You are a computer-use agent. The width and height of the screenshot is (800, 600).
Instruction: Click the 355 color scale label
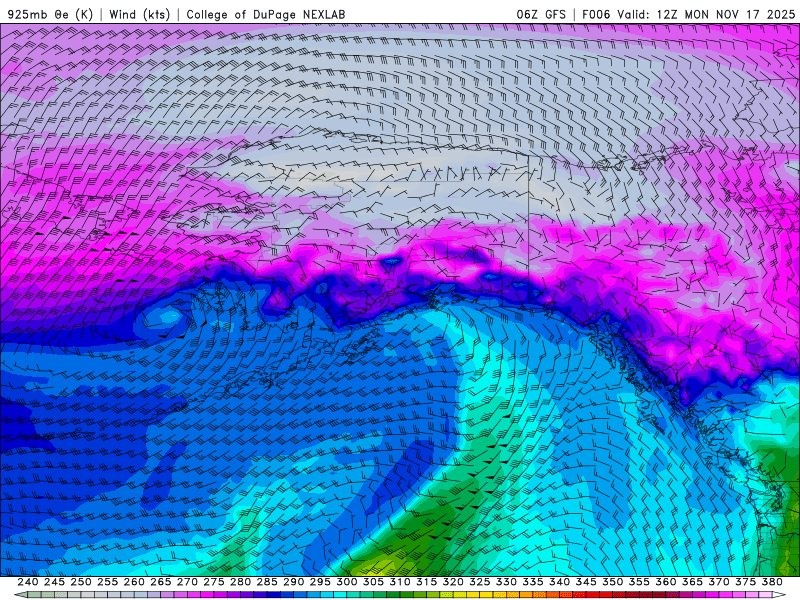[x=639, y=582]
